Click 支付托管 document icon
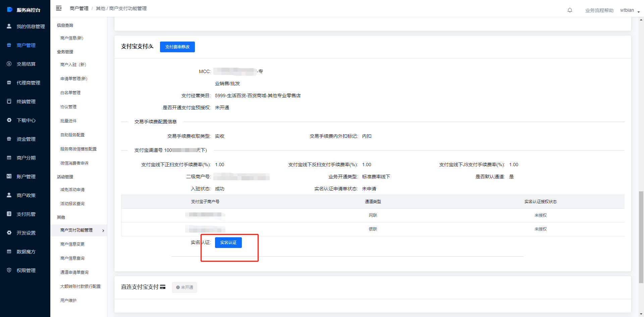The image size is (644, 317). click(x=9, y=214)
